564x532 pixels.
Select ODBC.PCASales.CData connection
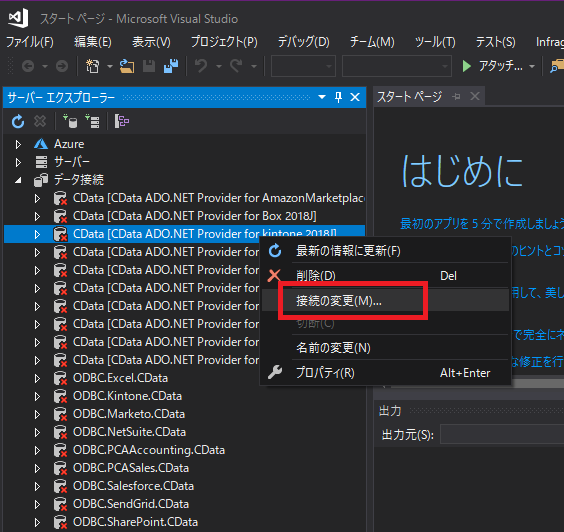[x=131, y=468]
